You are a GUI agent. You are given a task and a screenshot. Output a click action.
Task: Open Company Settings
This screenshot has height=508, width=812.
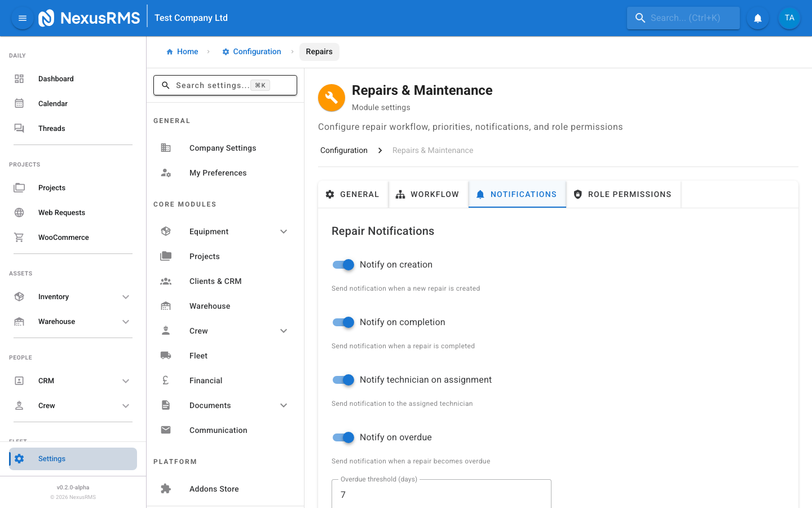click(223, 147)
